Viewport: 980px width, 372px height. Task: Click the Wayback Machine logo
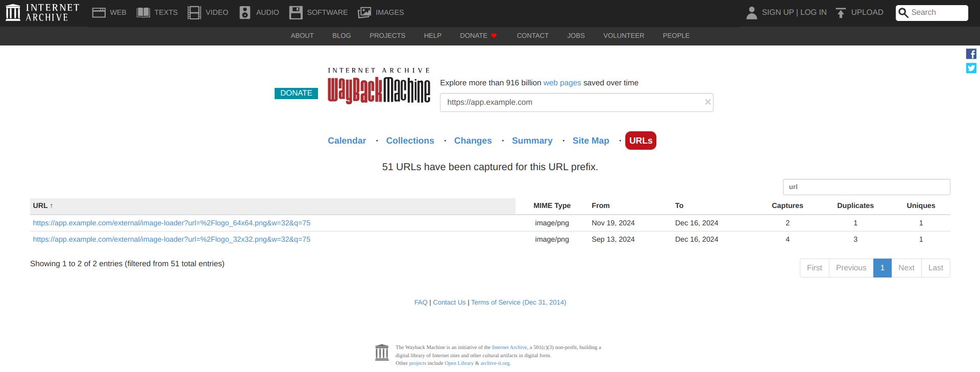click(x=379, y=86)
